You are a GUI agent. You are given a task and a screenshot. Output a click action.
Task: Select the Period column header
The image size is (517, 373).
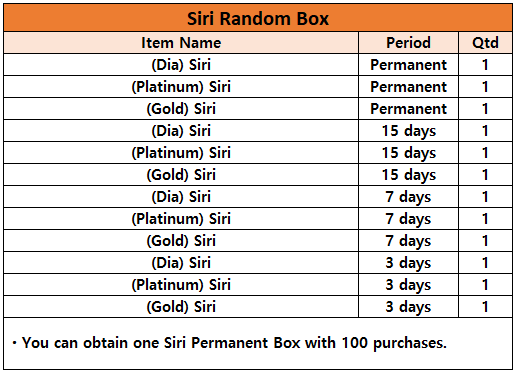pyautogui.click(x=408, y=43)
